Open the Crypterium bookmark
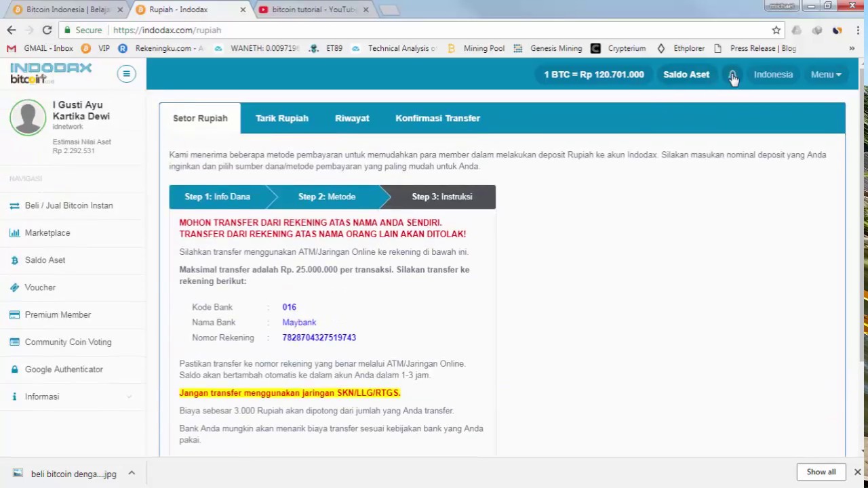Viewport: 868px width, 488px height. click(x=618, y=48)
